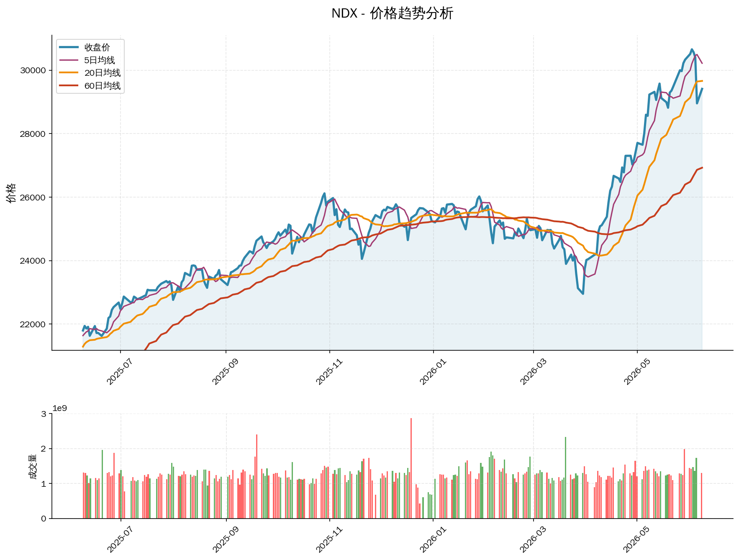The height and width of the screenshot is (560, 739).
Task: Click the 0 tick on volume axis
Action: 44,519
